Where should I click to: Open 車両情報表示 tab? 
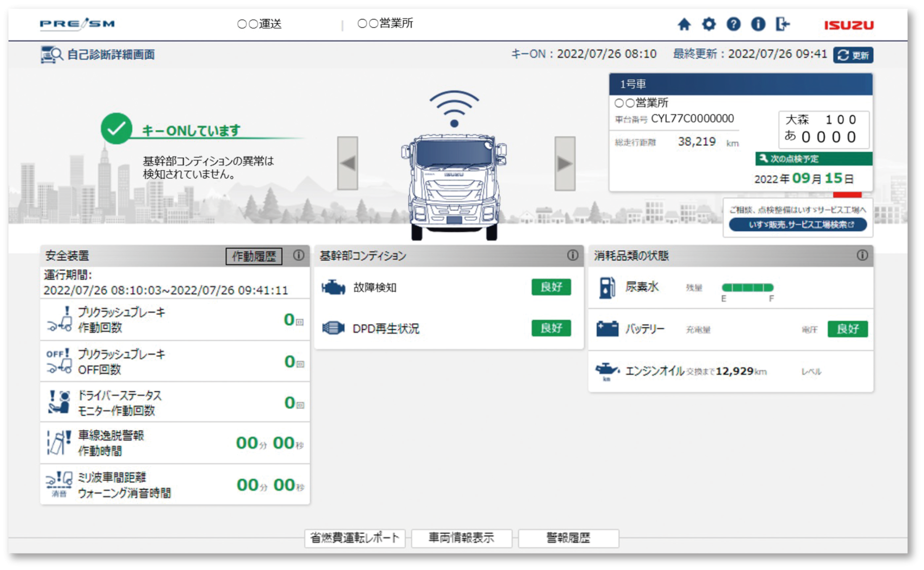click(462, 538)
